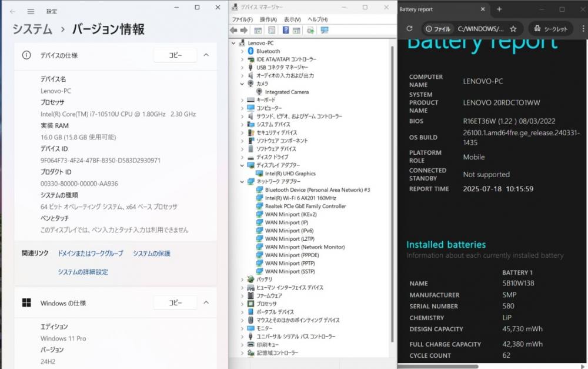The width and height of the screenshot is (588, 369).
Task: Select ヒューマン インターフェイス デバイス row
Action: click(289, 288)
